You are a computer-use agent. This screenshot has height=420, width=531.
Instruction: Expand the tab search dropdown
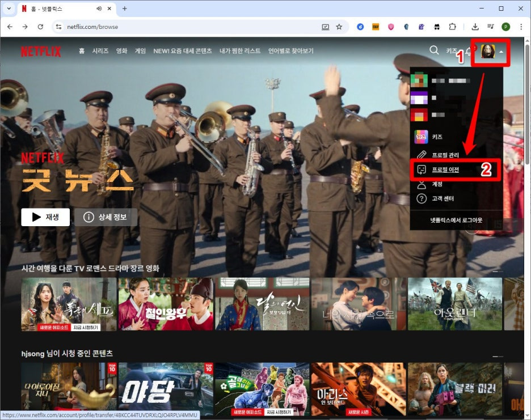point(9,9)
